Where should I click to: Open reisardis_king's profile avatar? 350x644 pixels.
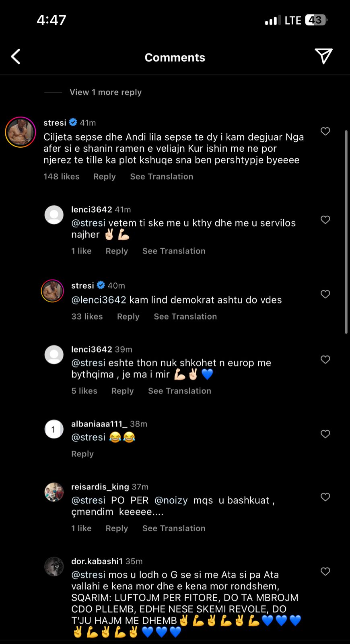54,492
